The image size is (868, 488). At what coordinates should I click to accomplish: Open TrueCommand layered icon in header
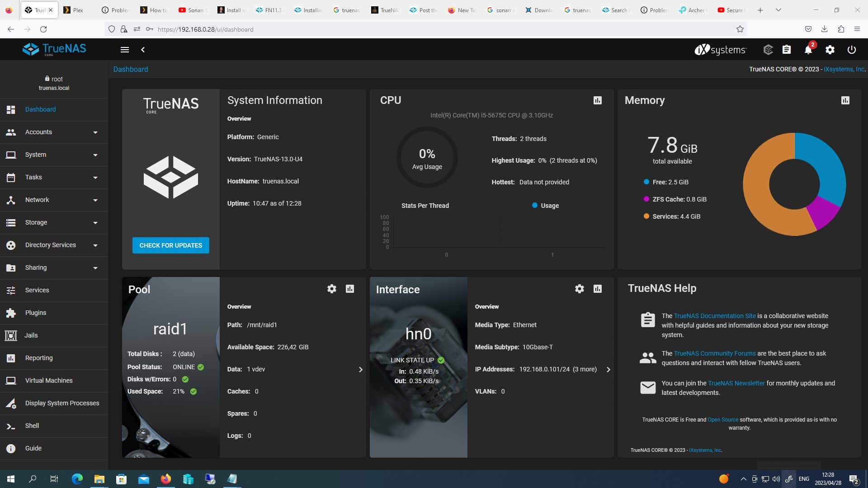(x=768, y=50)
